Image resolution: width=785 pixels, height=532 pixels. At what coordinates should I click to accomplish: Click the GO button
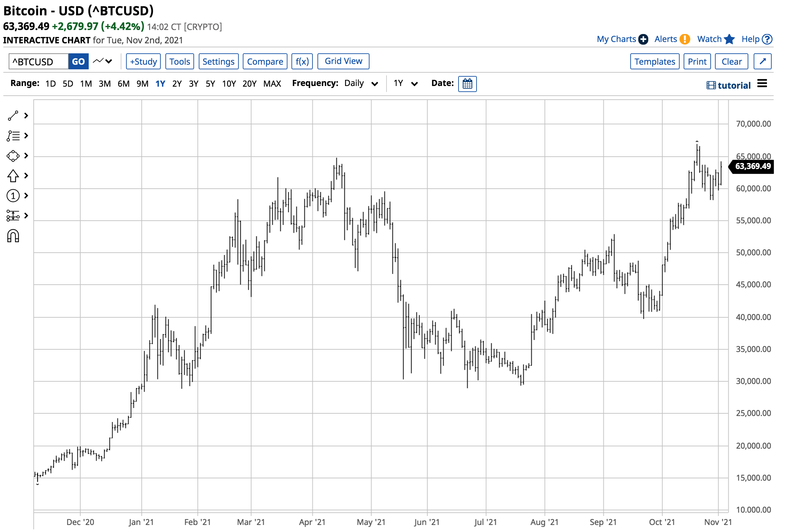coord(79,61)
